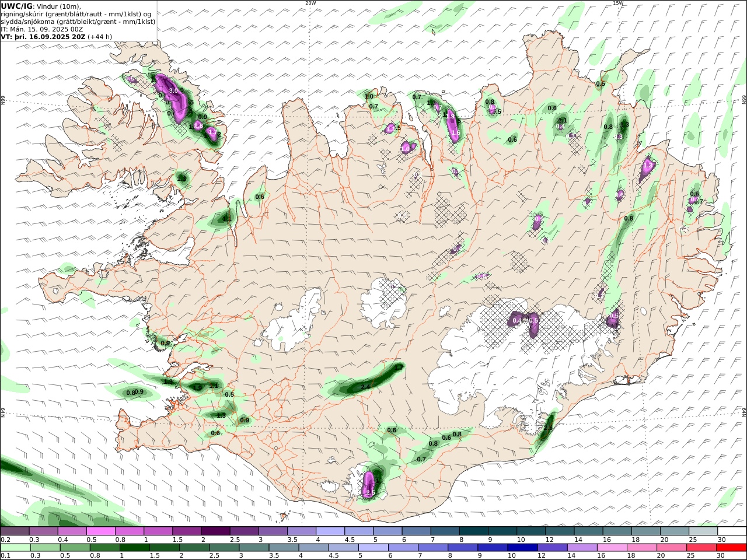747x560 pixels.
Task: Select the light lavender snow swatch at 4
Action: (x=330, y=531)
